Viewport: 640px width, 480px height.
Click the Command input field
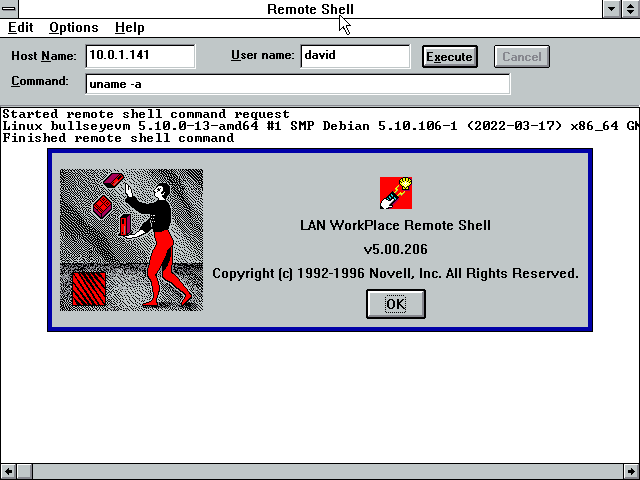[x=298, y=84]
